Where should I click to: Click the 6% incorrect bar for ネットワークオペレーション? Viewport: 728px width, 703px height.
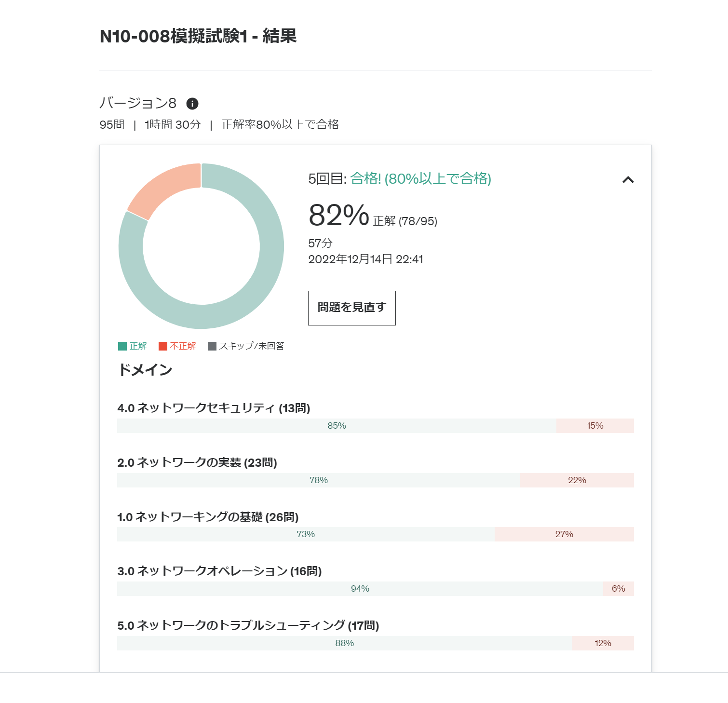tap(618, 589)
